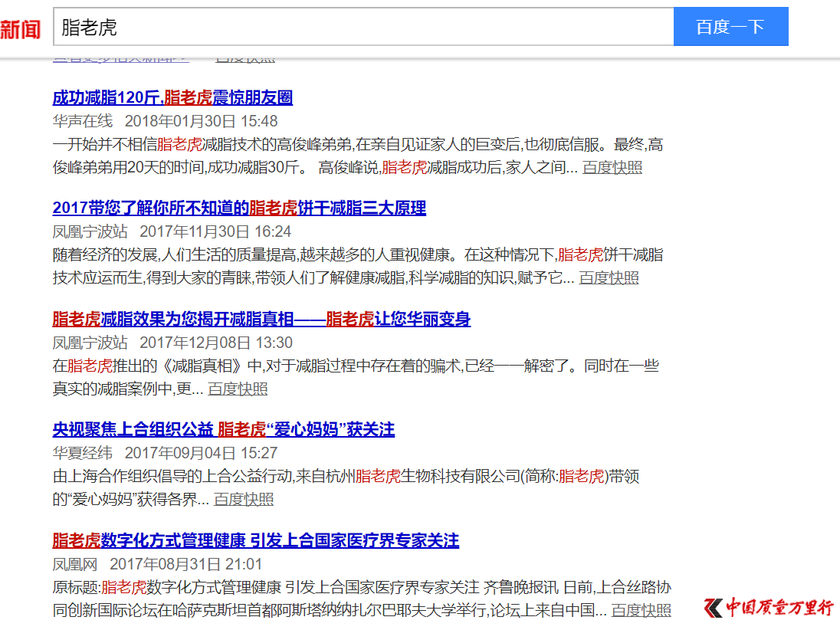Image resolution: width=840 pixels, height=630 pixels.
Task: Click the 华声在线 source label
Action: pos(82,121)
